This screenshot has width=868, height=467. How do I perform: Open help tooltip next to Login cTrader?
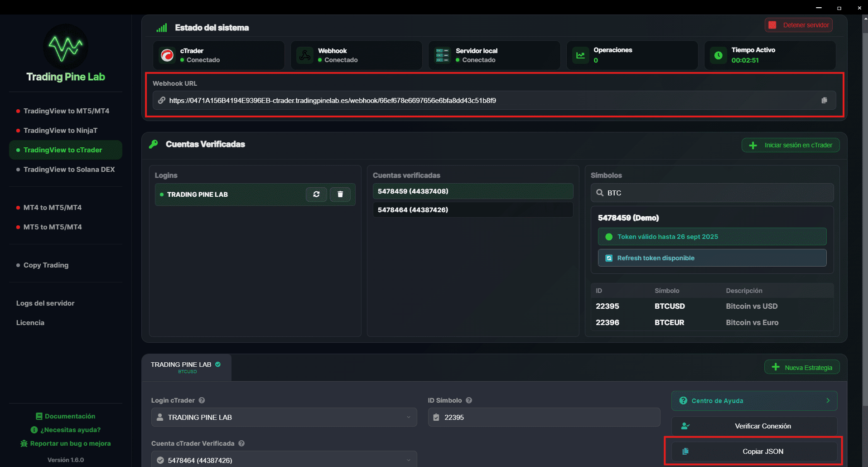[201, 400]
